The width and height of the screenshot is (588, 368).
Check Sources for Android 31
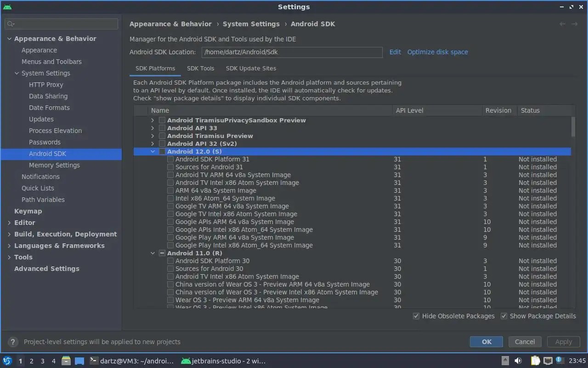click(x=170, y=167)
